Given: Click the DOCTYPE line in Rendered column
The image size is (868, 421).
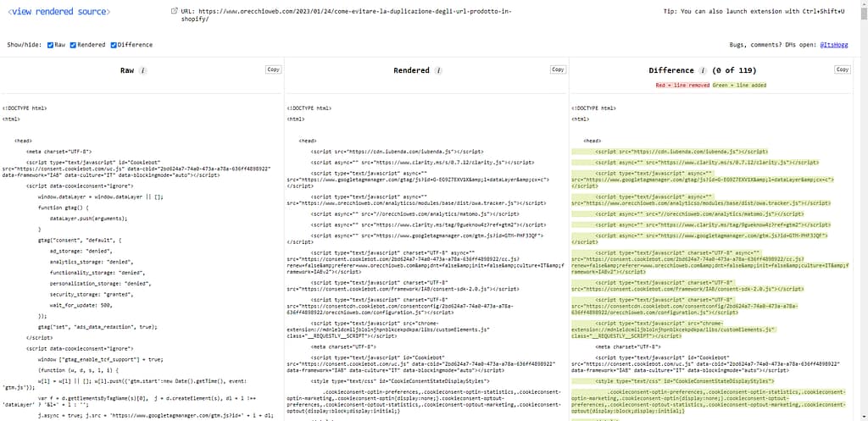Looking at the screenshot, I should [309, 109].
